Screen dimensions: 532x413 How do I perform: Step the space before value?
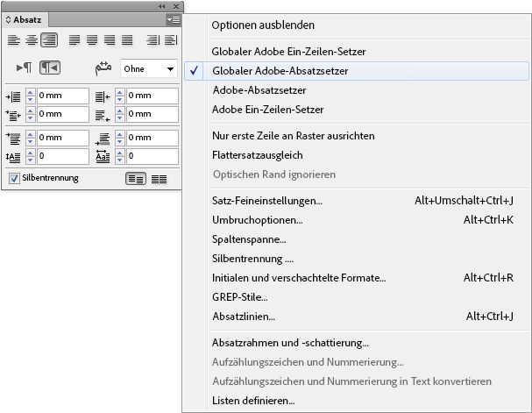point(30,139)
